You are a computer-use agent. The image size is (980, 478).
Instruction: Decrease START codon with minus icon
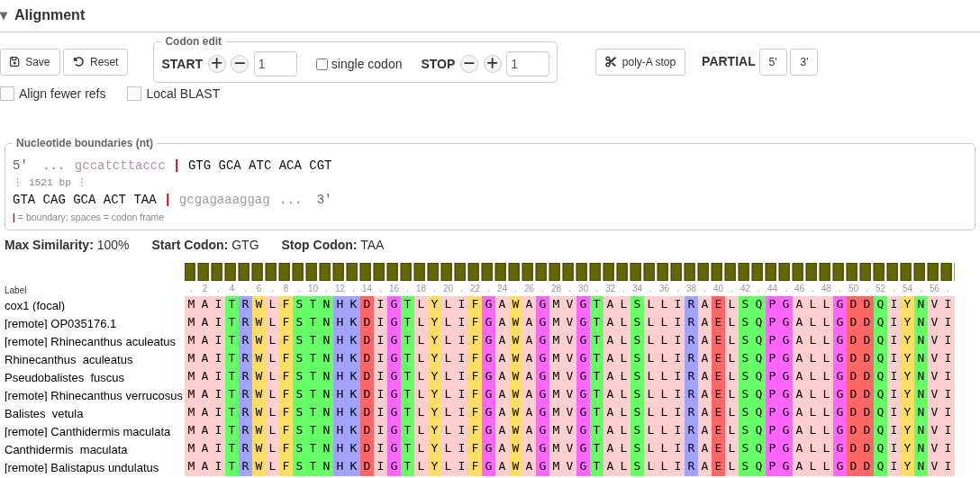pyautogui.click(x=240, y=64)
